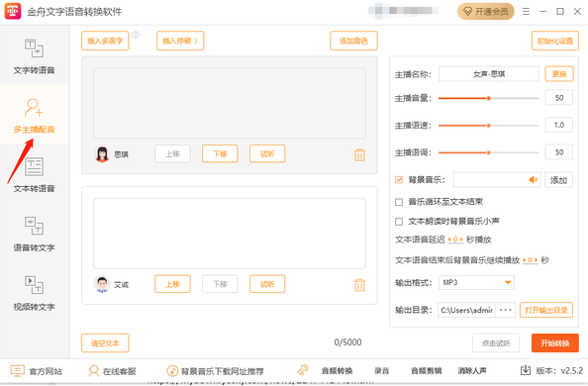Image resolution: width=588 pixels, height=386 pixels.
Task: Open 在线客服 in the bottom bar
Action: [x=112, y=371]
